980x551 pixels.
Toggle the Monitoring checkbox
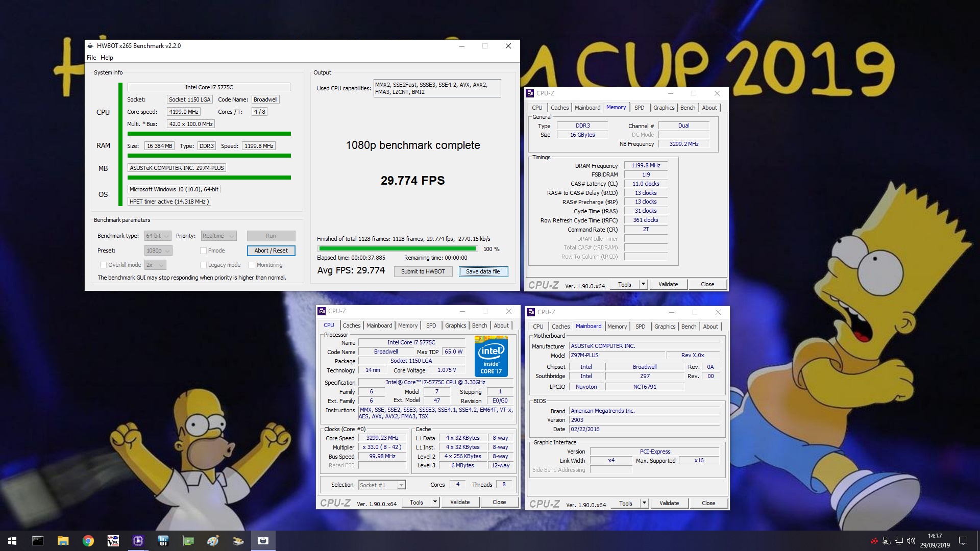[x=252, y=265]
